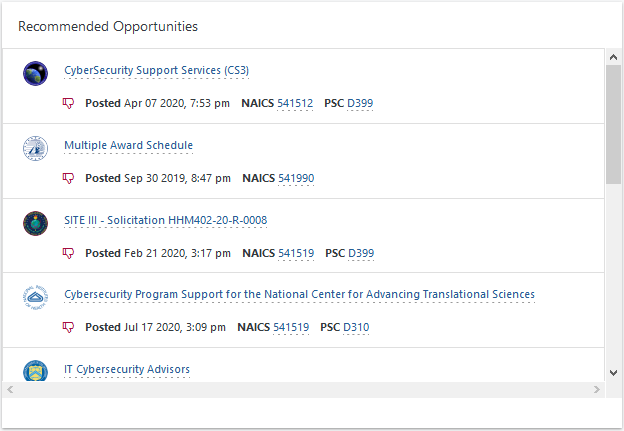This screenshot has height=431, width=624.
Task: Click agency logo beside CyberSecurity Support Services
Action: coord(35,73)
